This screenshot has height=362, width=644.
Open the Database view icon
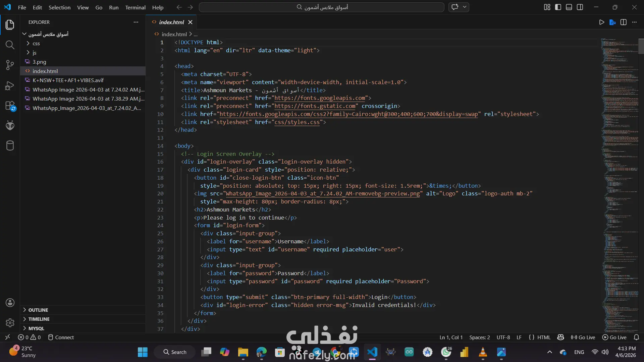point(10,146)
